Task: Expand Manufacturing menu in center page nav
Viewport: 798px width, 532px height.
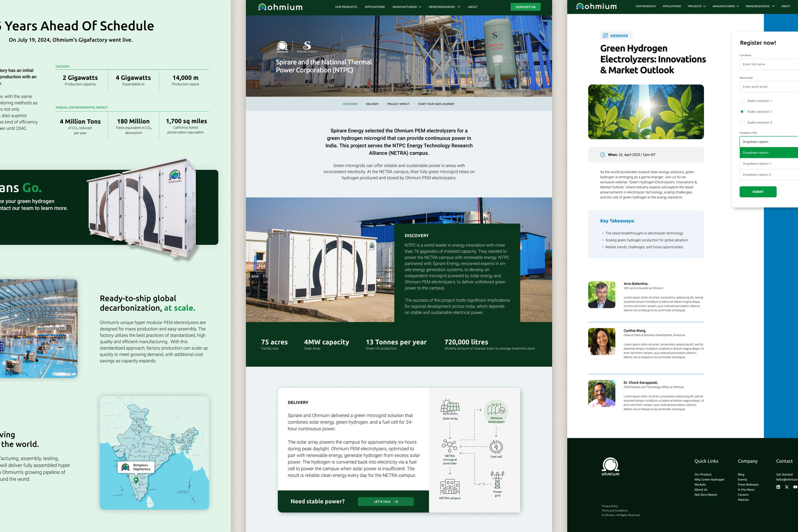Action: 406,7
